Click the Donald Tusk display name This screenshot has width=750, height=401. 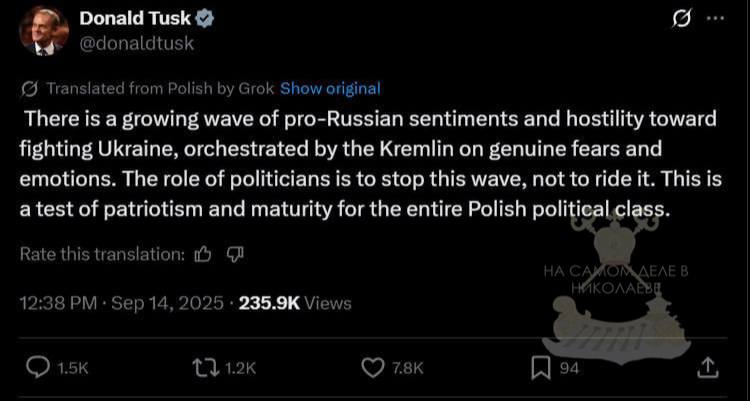pyautogui.click(x=135, y=18)
